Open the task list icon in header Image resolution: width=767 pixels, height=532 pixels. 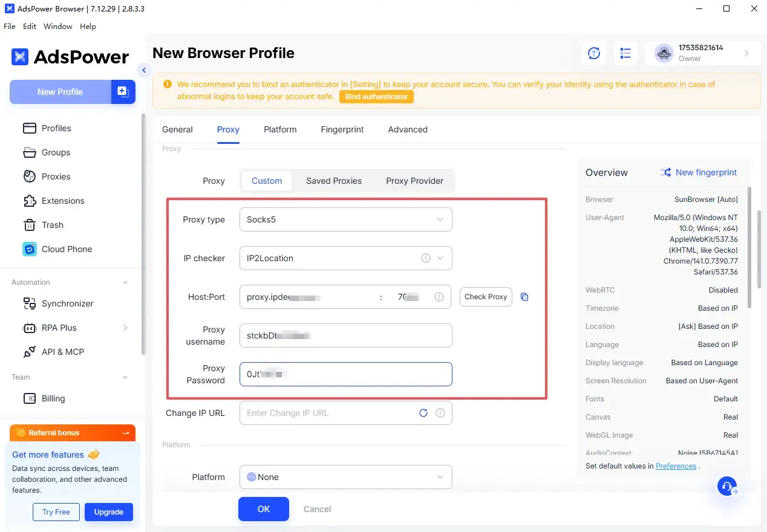point(625,53)
